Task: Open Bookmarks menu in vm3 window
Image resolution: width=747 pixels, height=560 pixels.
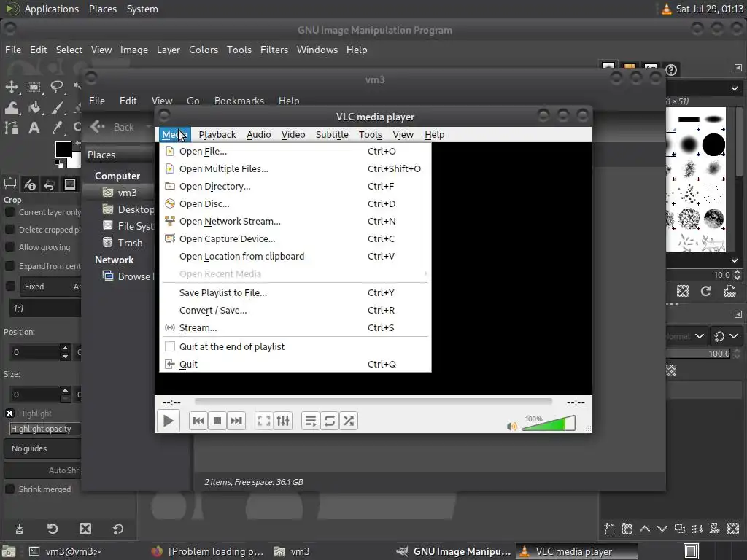Action: [239, 101]
